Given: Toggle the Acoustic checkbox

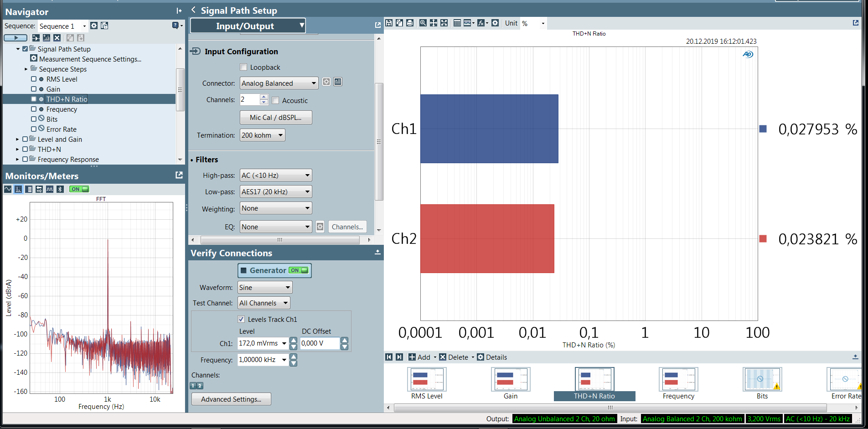Looking at the screenshot, I should 275,100.
